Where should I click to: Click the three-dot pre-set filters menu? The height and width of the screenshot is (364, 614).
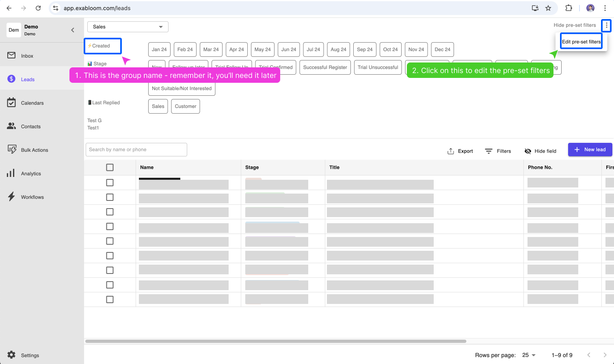tap(606, 26)
